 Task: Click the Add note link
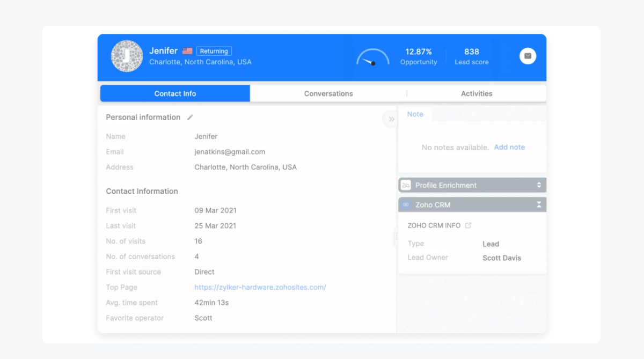[x=509, y=147]
